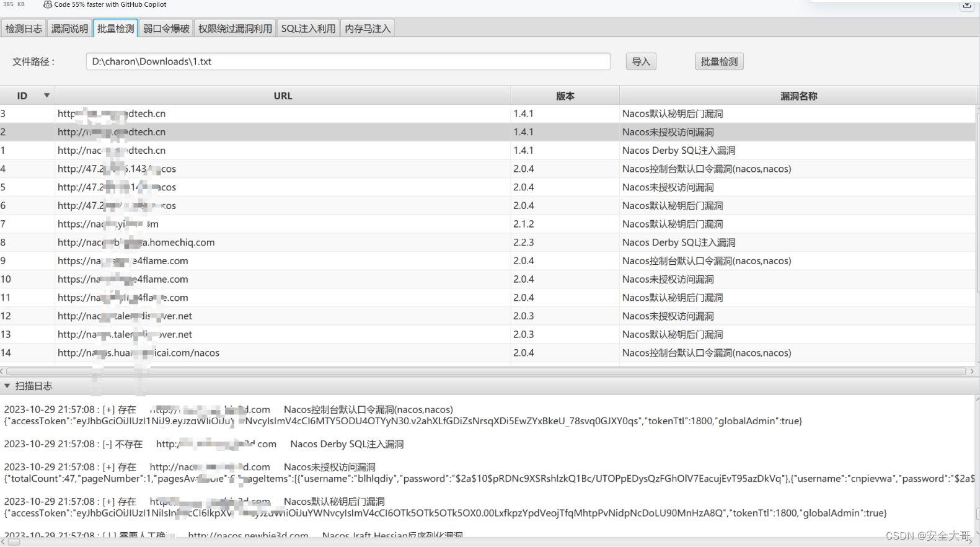Switch to the SQL注入利用 tab
Screen dimensions: 980x547
coord(308,29)
